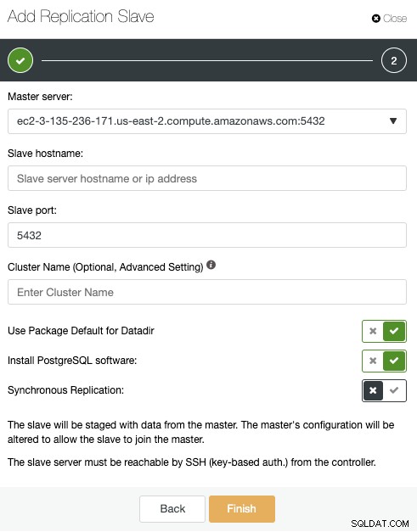Focus the Slave port field showing 5432
This screenshot has height=532, width=417.
click(207, 235)
